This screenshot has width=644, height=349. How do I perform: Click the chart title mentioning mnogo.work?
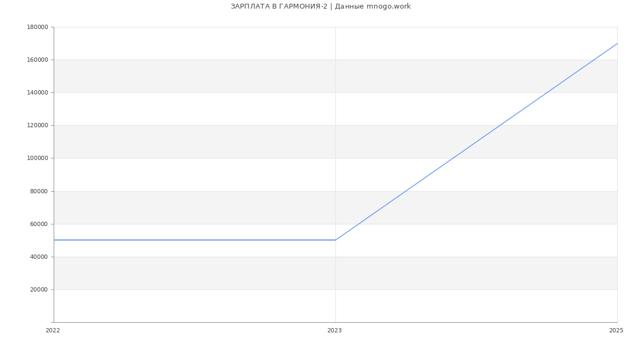pos(320,6)
